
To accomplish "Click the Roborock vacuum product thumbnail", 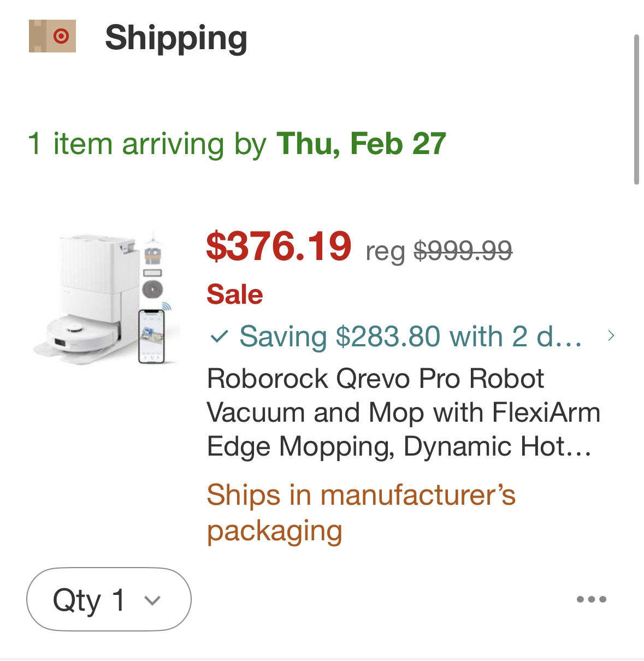I will click(x=107, y=298).
